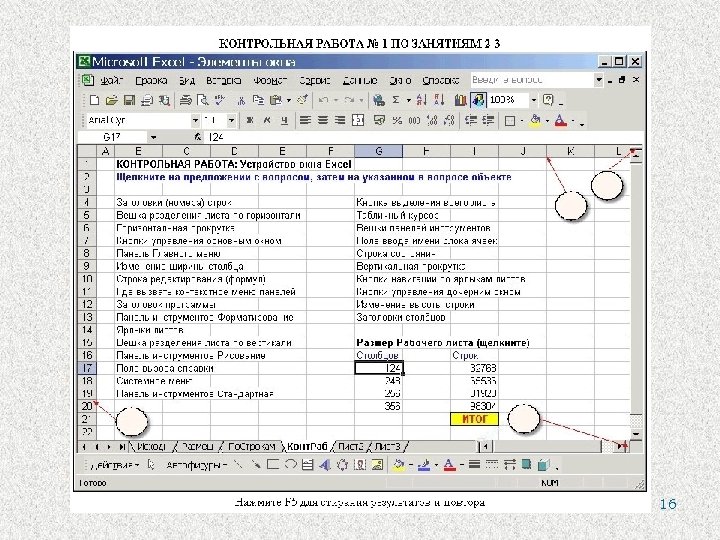Choose 3-D Style on Drawing toolbar
This screenshot has height=540, width=720.
(544, 465)
